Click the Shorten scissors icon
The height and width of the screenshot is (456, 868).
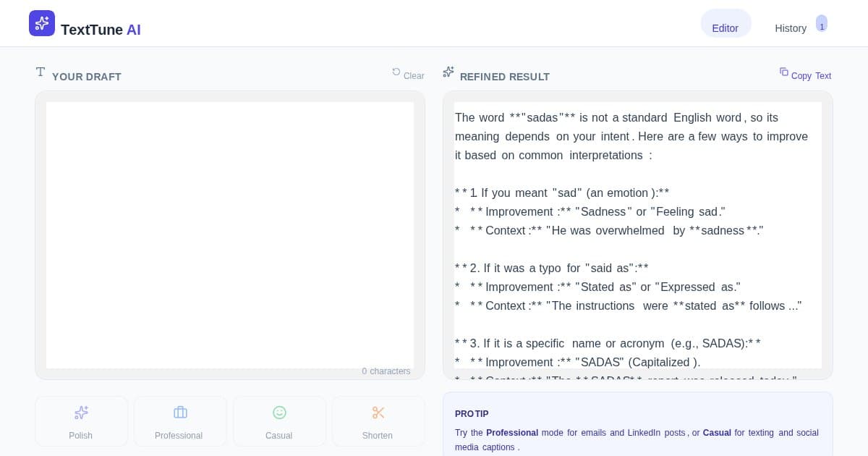point(378,413)
